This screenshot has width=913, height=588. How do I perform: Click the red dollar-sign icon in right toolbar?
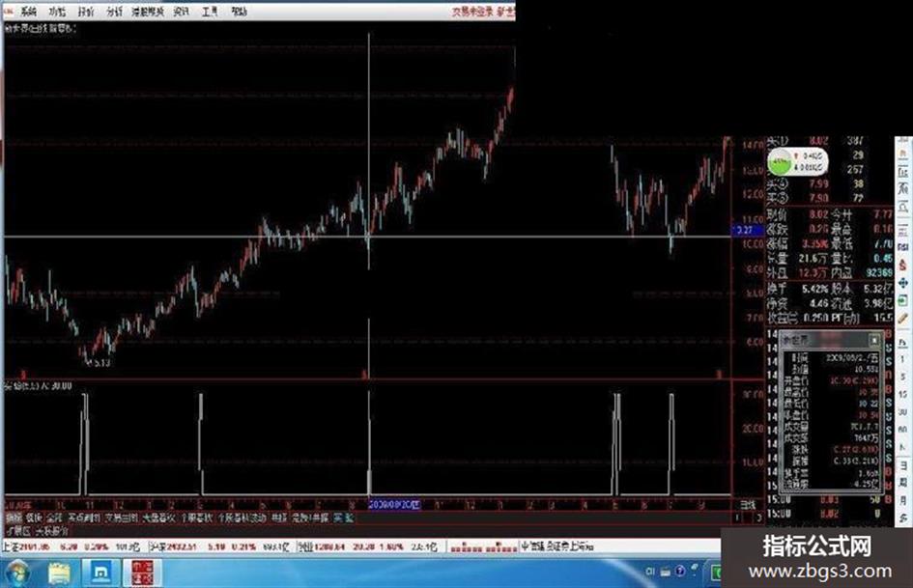(903, 265)
